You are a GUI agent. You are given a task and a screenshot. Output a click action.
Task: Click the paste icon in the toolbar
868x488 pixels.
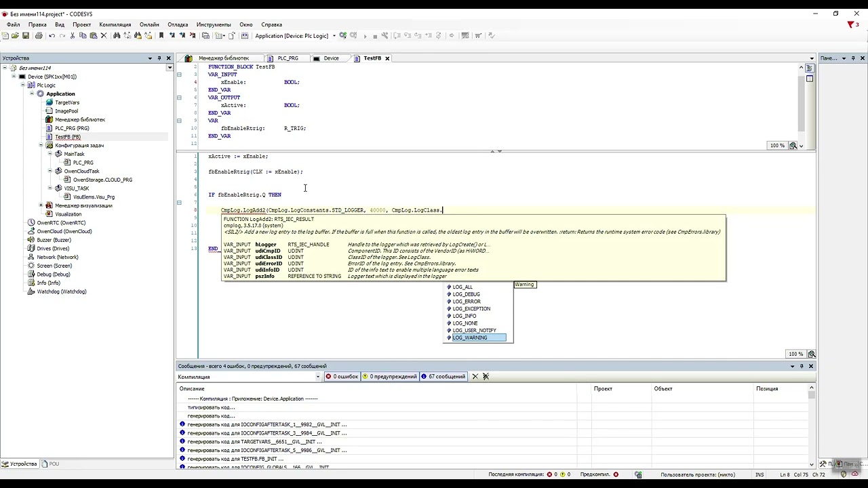pos(93,36)
